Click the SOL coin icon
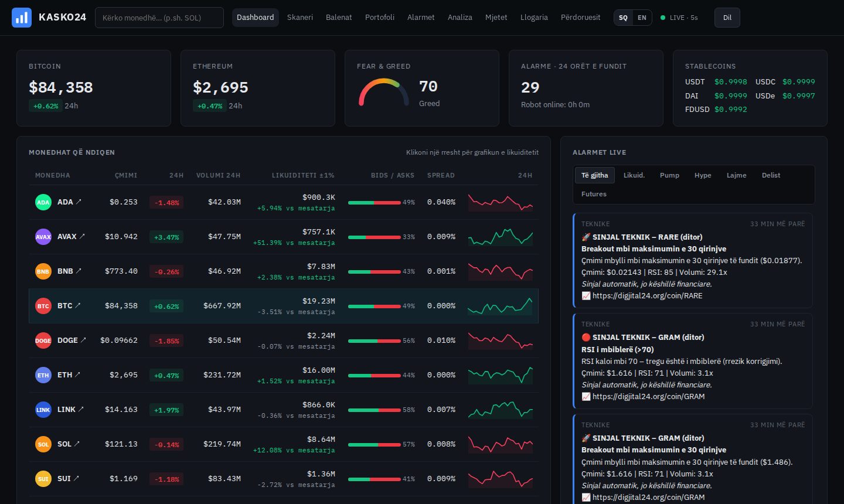Image resolution: width=844 pixels, height=504 pixels. tap(43, 444)
